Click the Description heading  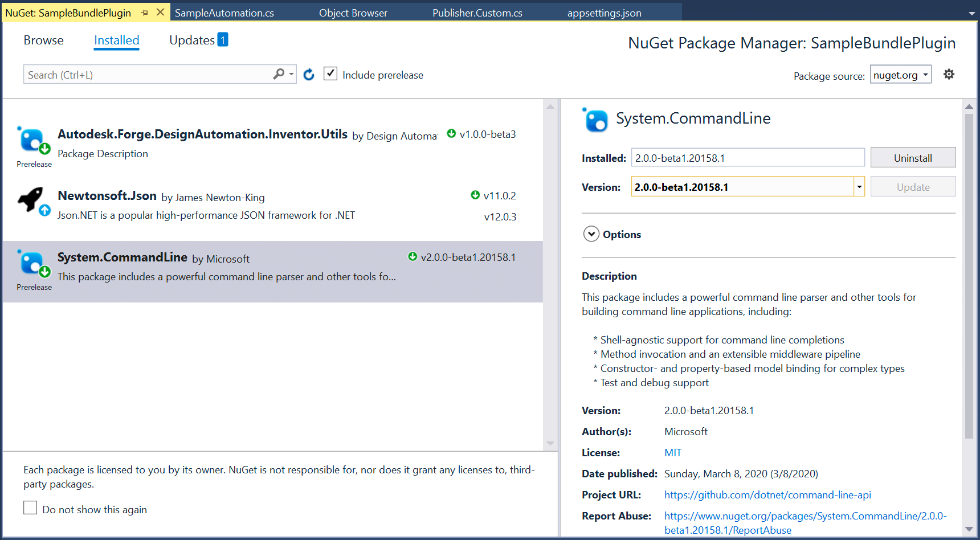[609, 276]
